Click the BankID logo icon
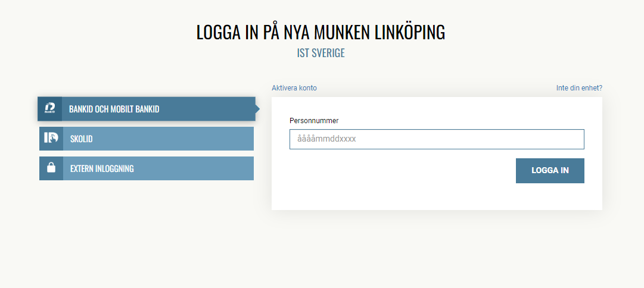 (49, 109)
